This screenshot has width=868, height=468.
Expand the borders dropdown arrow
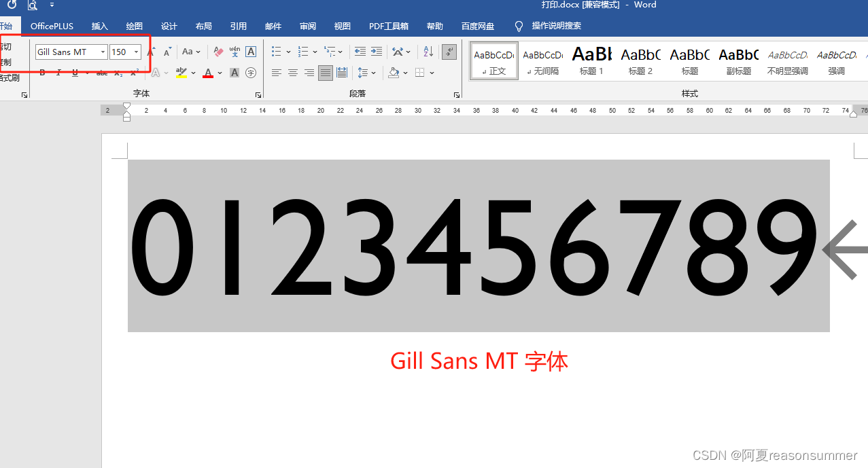coord(432,73)
